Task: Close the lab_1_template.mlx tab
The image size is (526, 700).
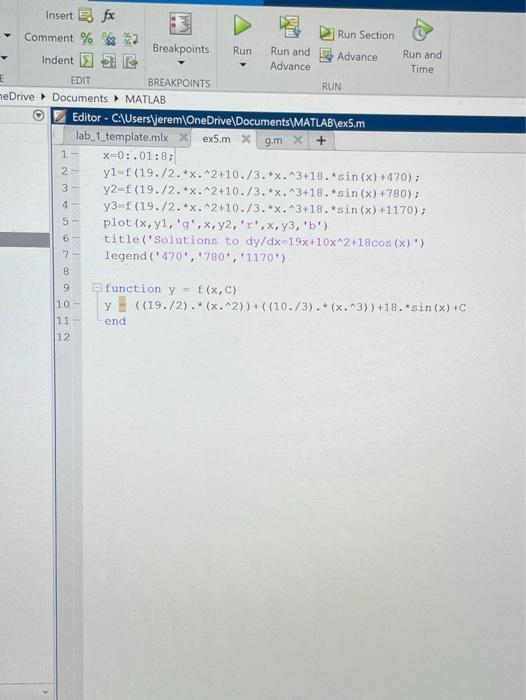Action: point(183,138)
